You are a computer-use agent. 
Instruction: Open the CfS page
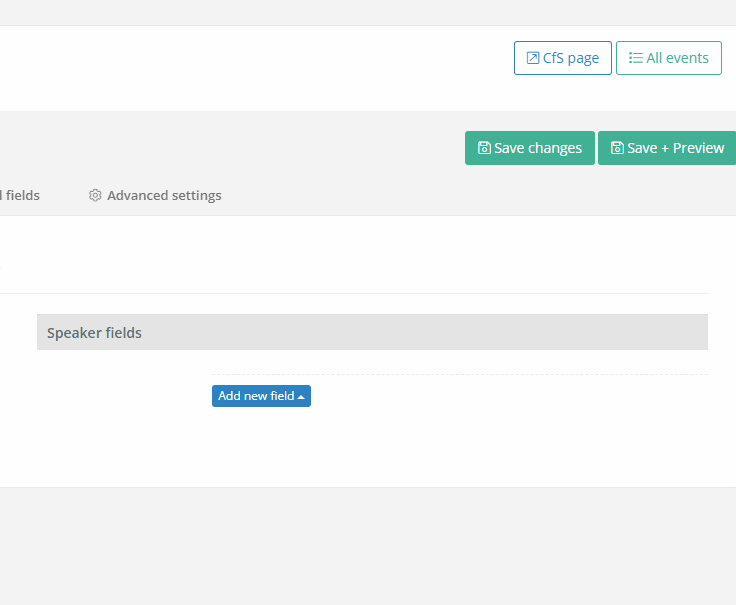562,58
